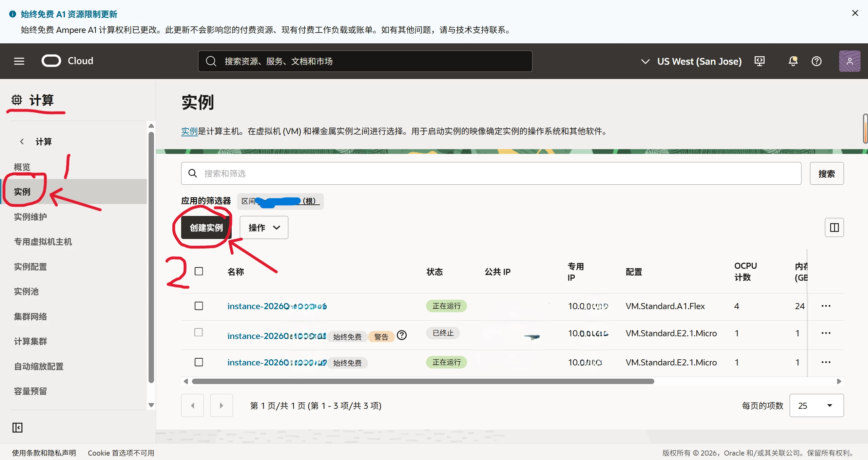Image resolution: width=868 pixels, height=460 pixels.
Task: Click the search icon in the top bar
Action: pos(211,61)
